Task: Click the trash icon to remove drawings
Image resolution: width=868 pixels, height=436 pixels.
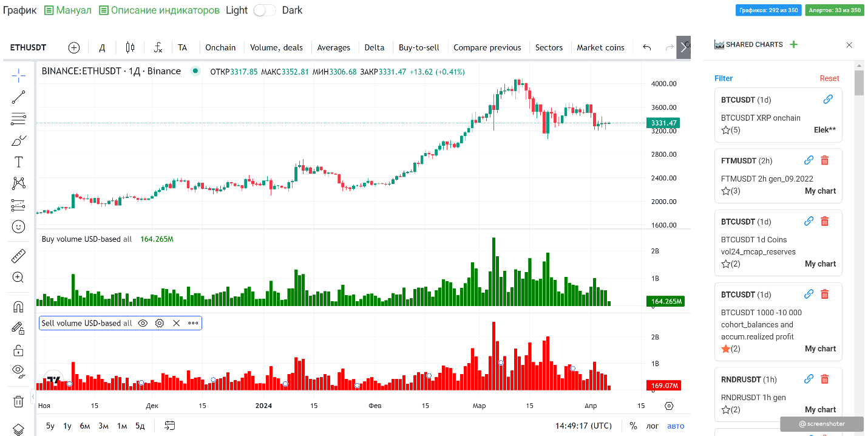Action: [x=18, y=401]
